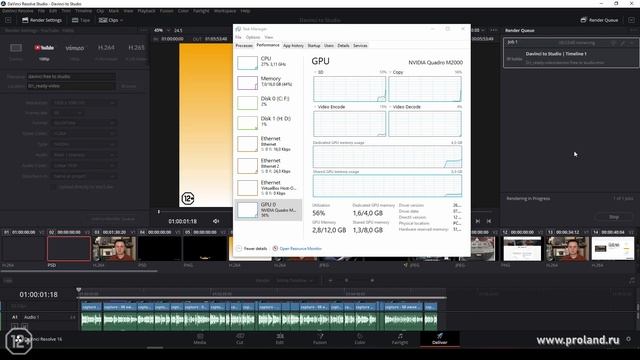Screen dimensions: 640x360
Task: Toggle the Render Queue panel button
Action: pos(599,20)
